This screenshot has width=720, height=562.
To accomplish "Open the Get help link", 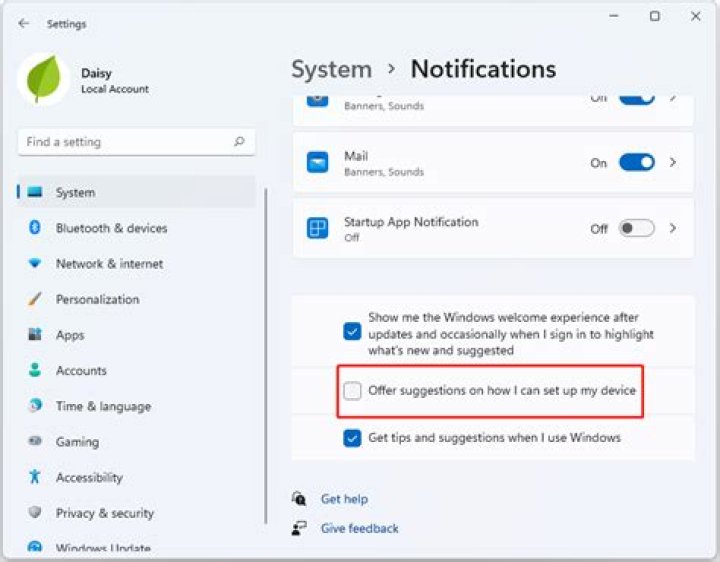I will pyautogui.click(x=344, y=499).
